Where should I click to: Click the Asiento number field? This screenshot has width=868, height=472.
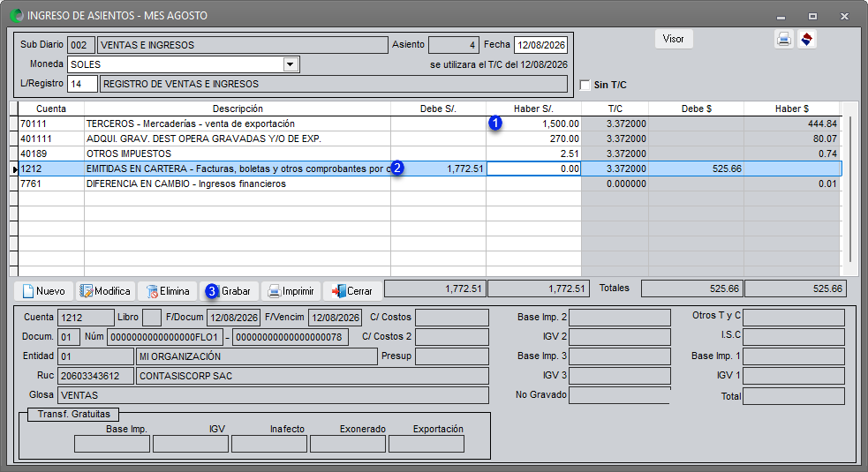pyautogui.click(x=453, y=45)
